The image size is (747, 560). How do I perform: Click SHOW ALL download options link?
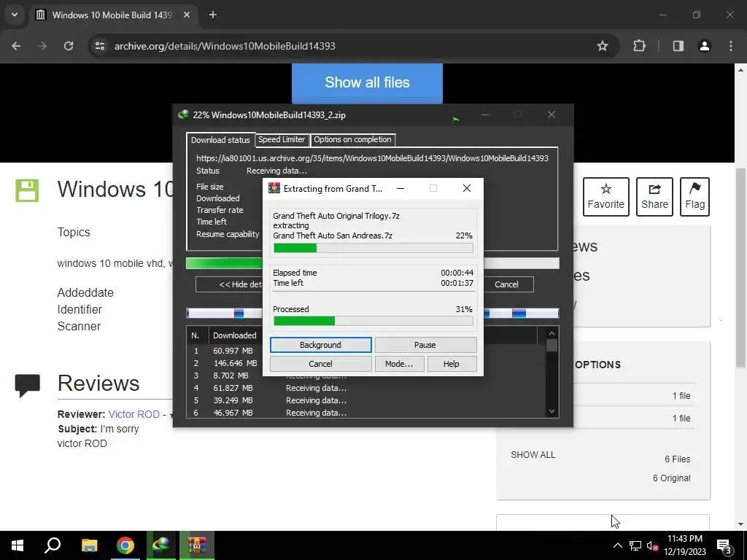(533, 455)
